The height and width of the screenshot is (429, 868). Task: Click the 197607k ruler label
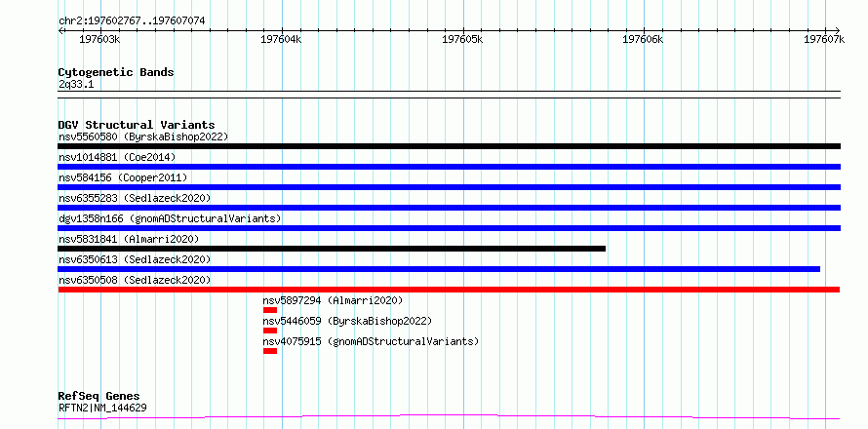(x=825, y=40)
